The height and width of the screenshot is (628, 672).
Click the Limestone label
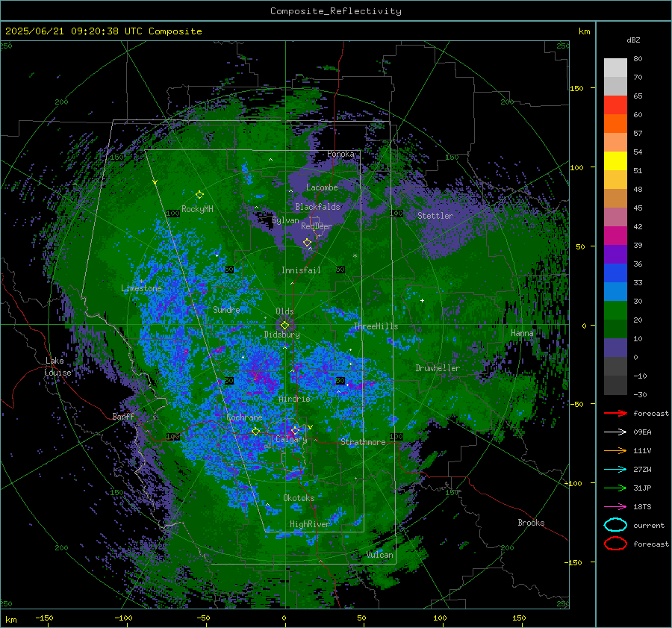[x=141, y=288]
